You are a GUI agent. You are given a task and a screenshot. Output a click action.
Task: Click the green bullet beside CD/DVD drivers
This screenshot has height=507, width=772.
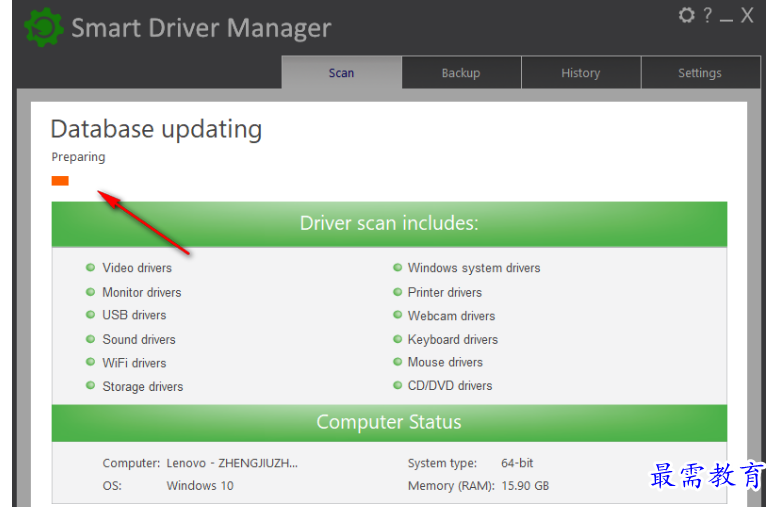(x=397, y=385)
